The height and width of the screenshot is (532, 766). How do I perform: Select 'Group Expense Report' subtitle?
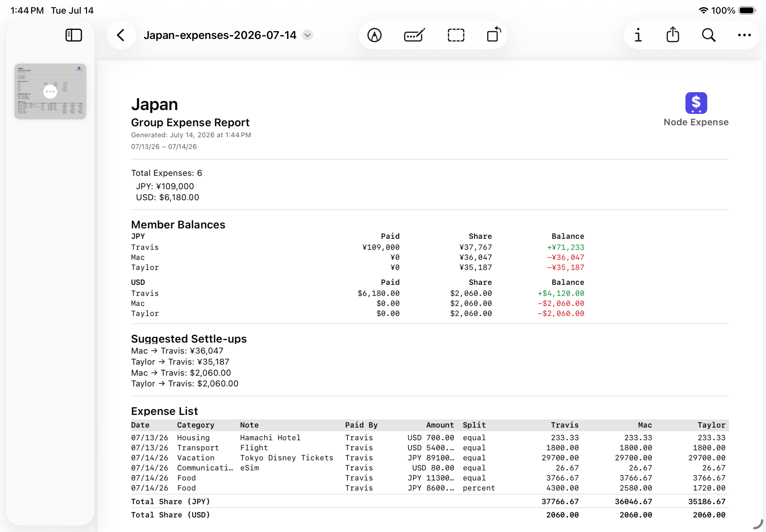(x=190, y=122)
